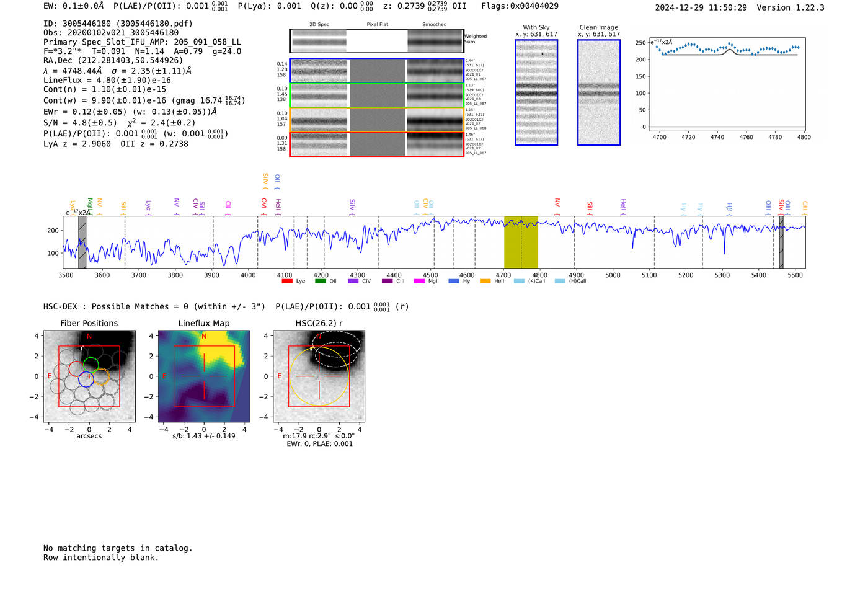Click the timestamp '2024-12-29 11:50:29'

tap(701, 7)
